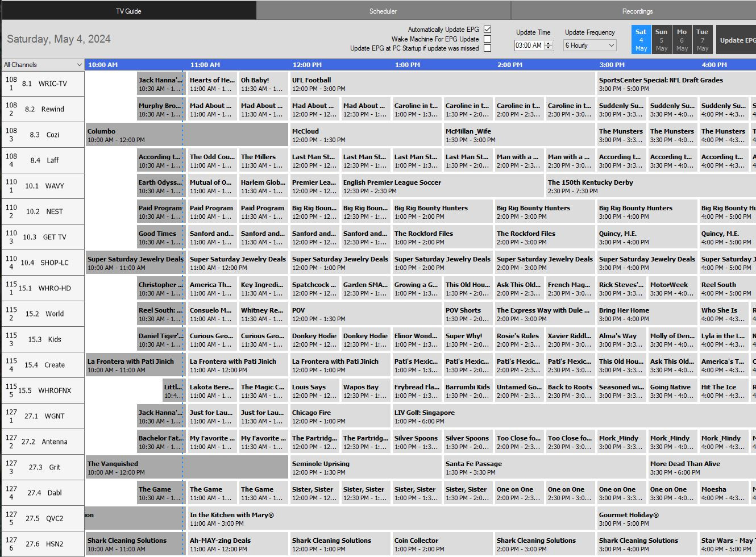Select POV program on World channel
The height and width of the screenshot is (557, 756).
[365, 314]
